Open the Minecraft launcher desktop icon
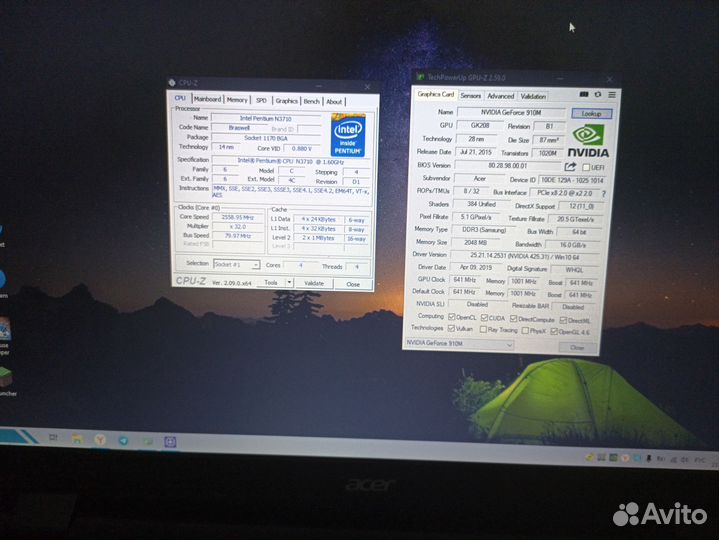Image resolution: width=719 pixels, height=540 pixels. pos(6,378)
